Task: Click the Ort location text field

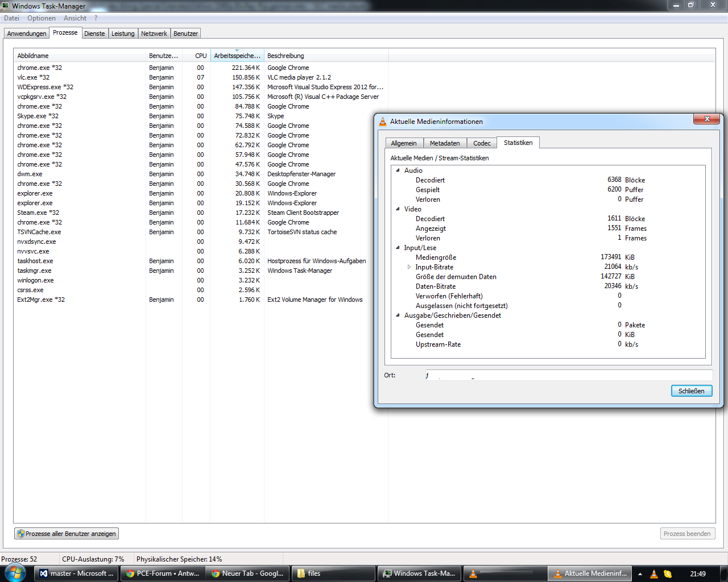Action: click(569, 375)
